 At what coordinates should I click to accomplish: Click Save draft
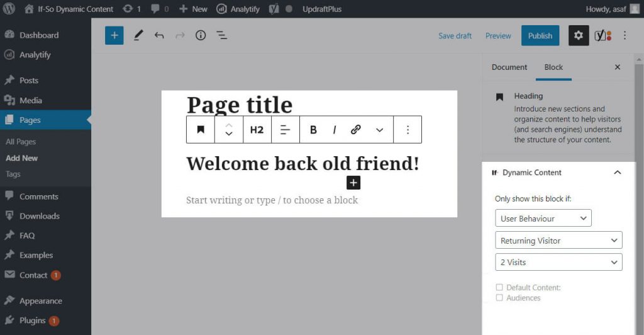click(x=455, y=36)
